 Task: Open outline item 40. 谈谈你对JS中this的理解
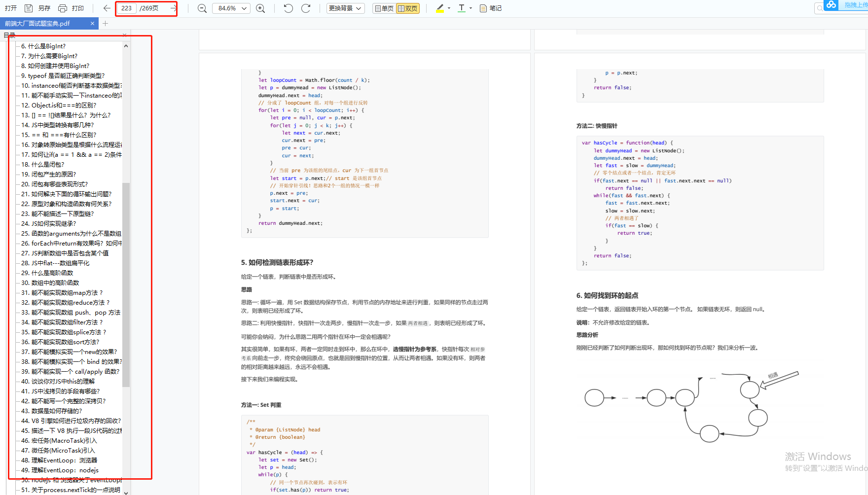pos(58,381)
